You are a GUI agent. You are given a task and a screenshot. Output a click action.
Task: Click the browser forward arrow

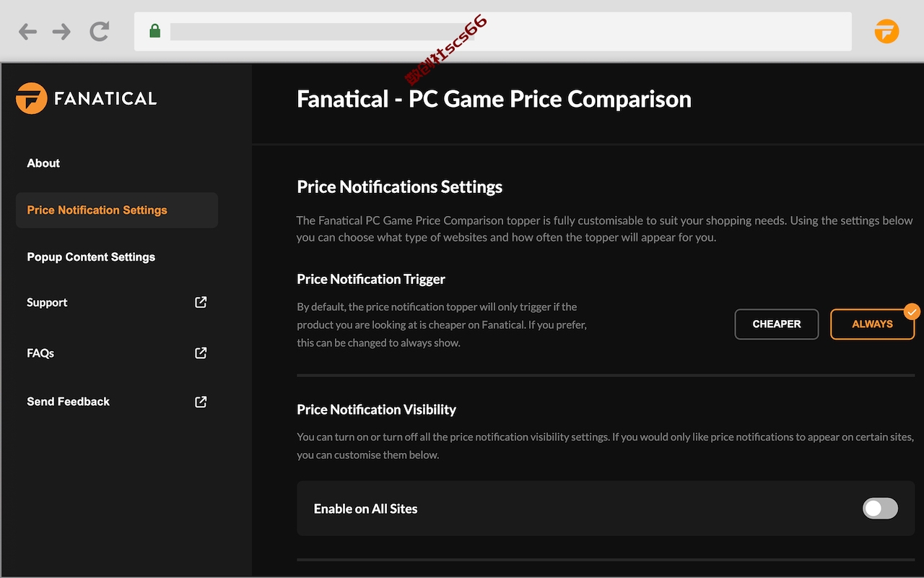[61, 31]
